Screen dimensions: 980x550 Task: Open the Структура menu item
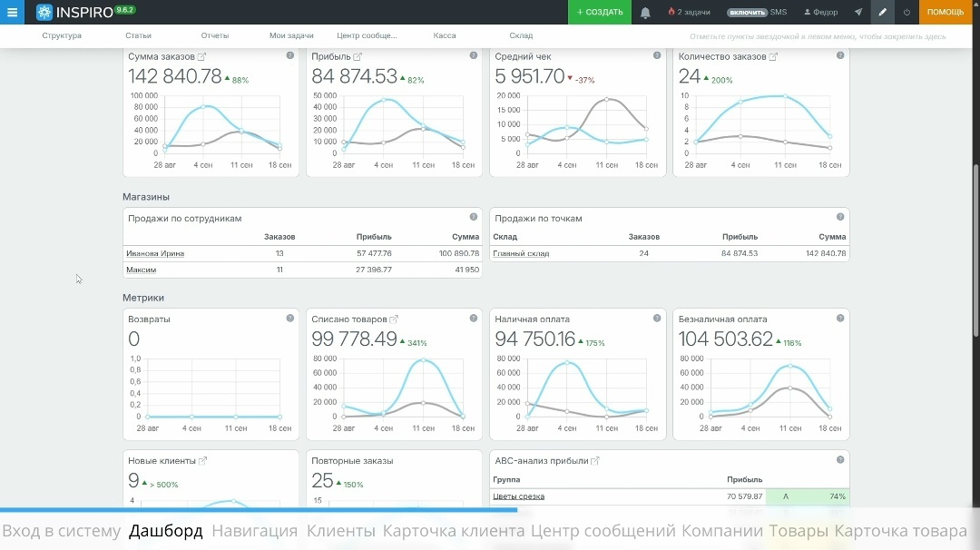pos(62,35)
